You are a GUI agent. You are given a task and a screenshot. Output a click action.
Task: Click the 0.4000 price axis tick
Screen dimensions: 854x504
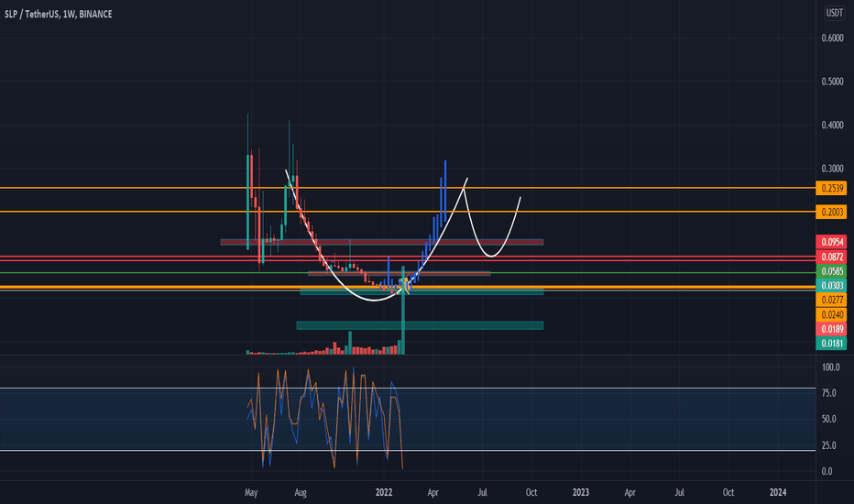(832, 126)
